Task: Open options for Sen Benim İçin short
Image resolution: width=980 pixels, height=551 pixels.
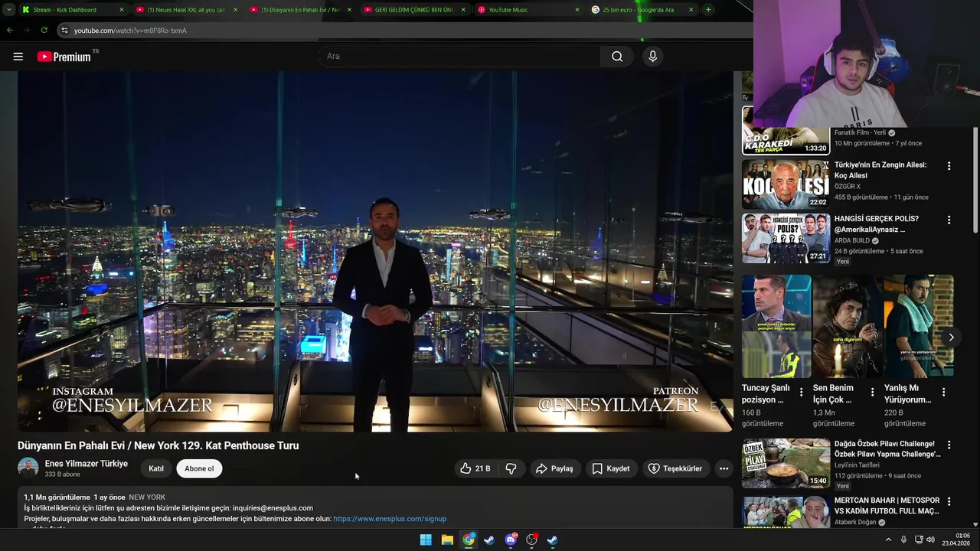Action: pos(873,392)
